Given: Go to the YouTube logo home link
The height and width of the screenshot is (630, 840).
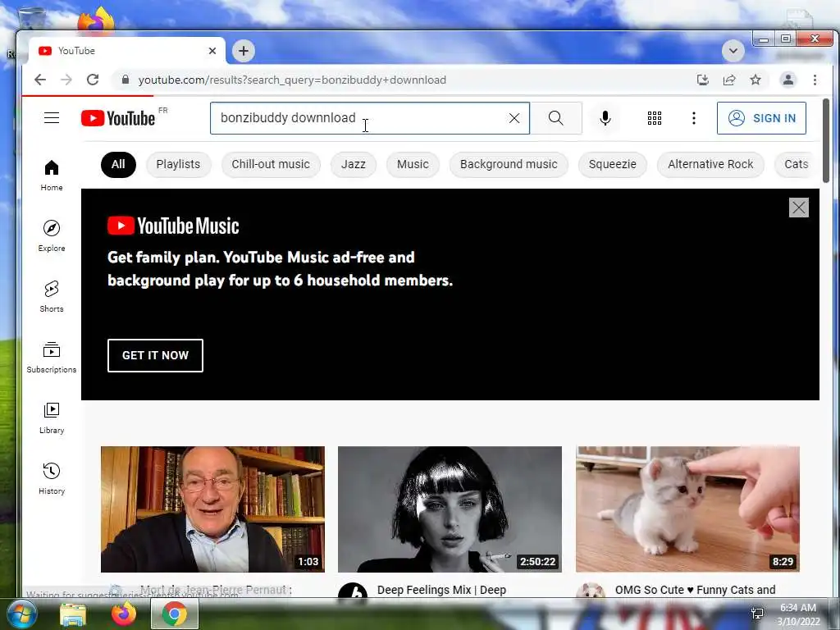Looking at the screenshot, I should tap(118, 118).
